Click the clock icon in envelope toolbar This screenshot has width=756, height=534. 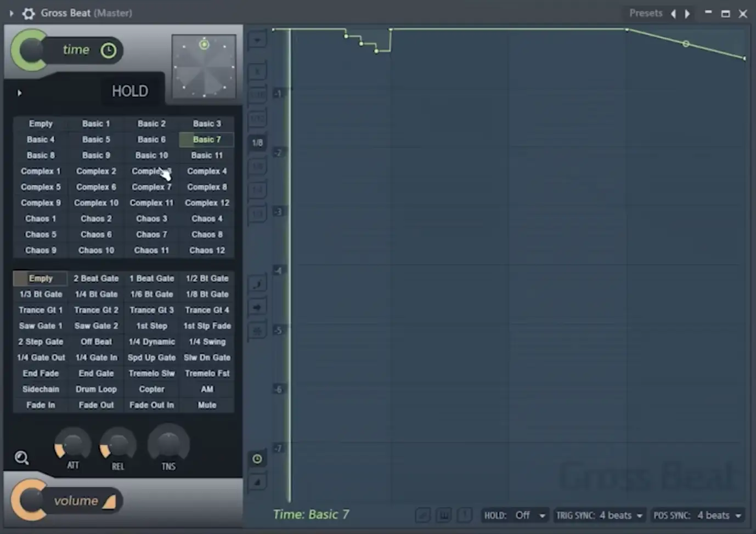point(257,459)
